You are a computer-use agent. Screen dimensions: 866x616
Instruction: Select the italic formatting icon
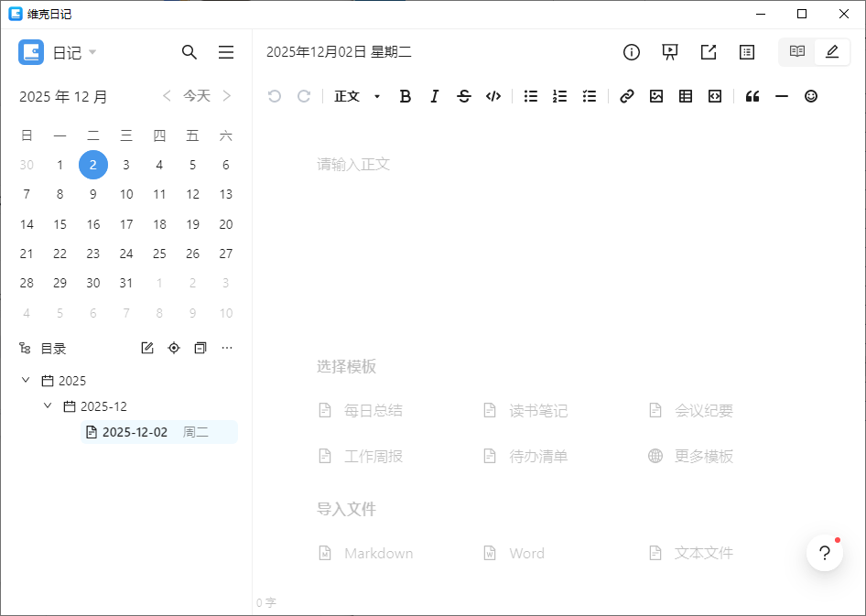point(435,96)
